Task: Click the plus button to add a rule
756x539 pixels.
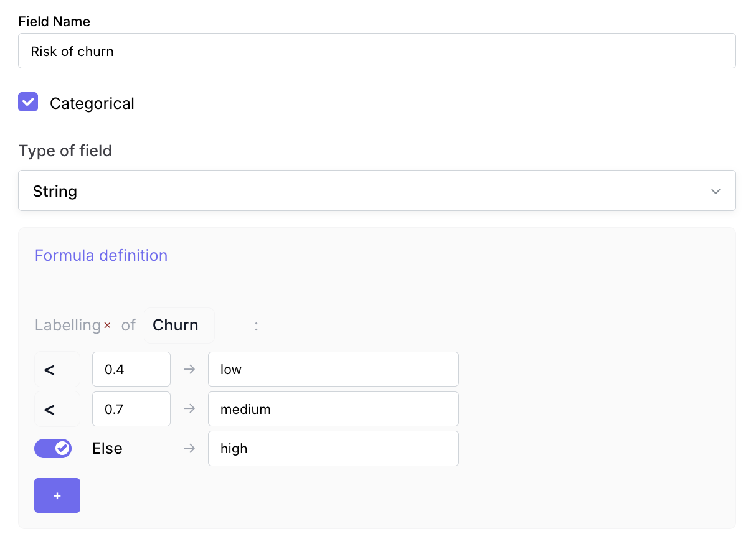Action: (57, 495)
